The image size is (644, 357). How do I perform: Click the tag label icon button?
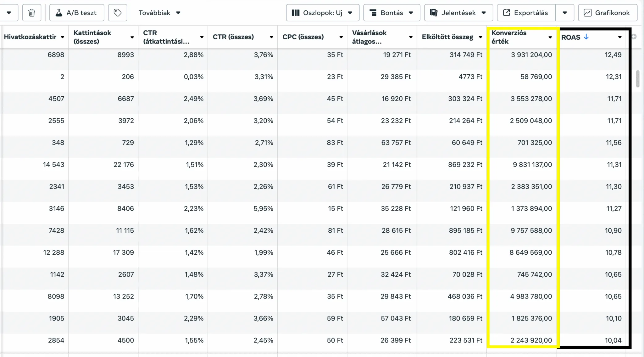(117, 13)
